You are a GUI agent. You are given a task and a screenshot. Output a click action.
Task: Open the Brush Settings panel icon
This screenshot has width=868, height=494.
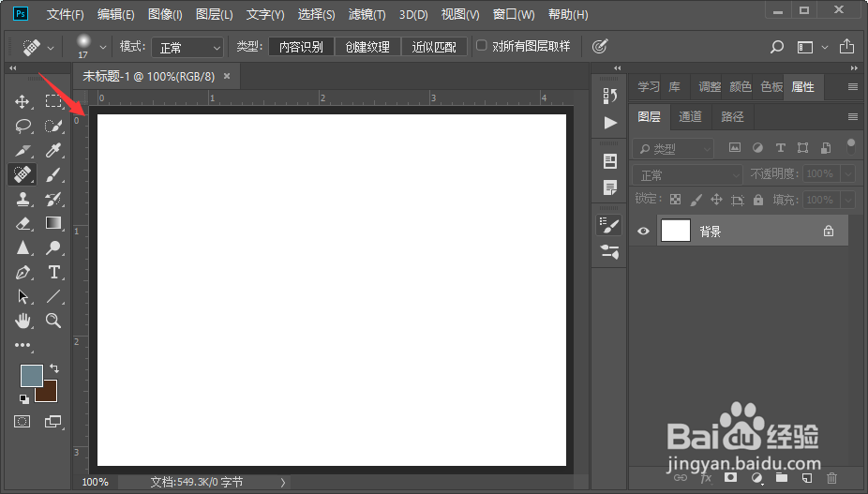(x=609, y=225)
